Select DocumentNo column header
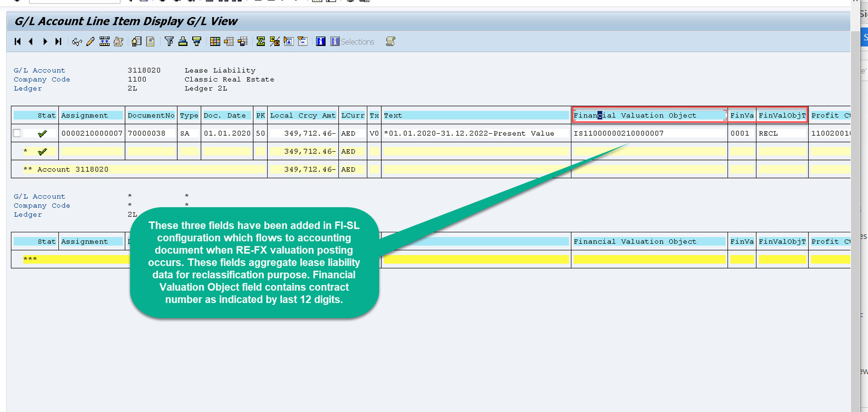The image size is (868, 412). click(x=151, y=116)
